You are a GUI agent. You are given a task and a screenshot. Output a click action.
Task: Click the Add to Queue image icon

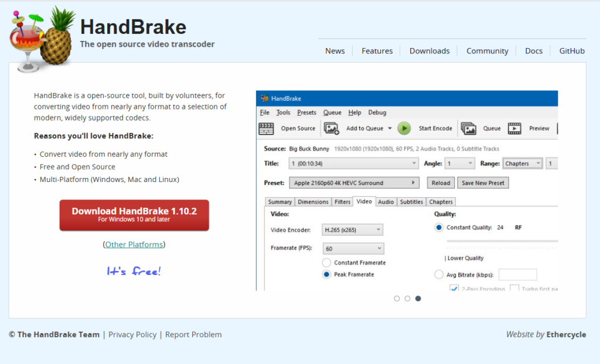pyautogui.click(x=332, y=129)
